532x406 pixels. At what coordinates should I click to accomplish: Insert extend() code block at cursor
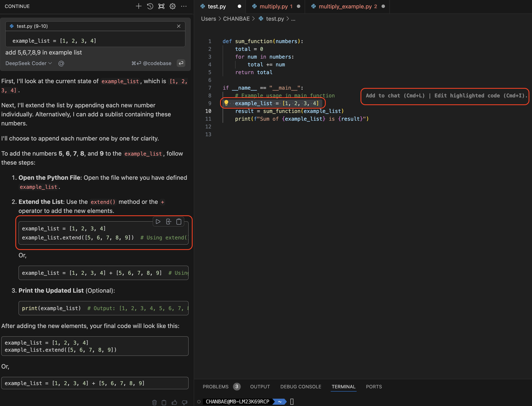(169, 222)
